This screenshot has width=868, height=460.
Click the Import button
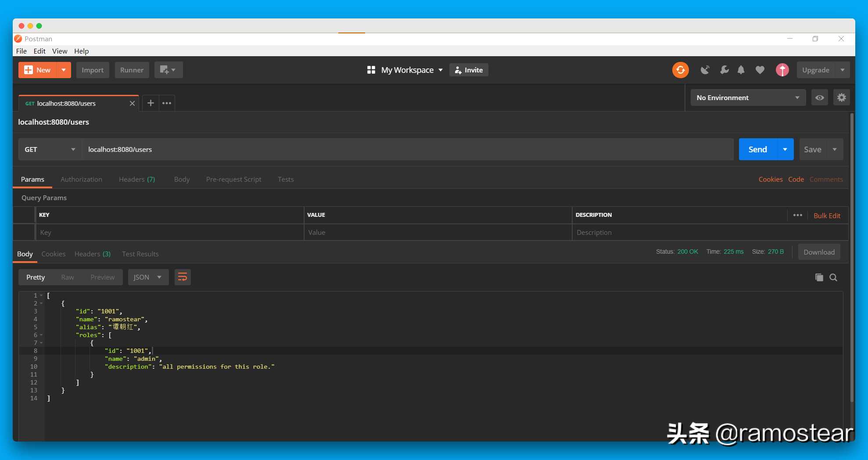point(93,70)
